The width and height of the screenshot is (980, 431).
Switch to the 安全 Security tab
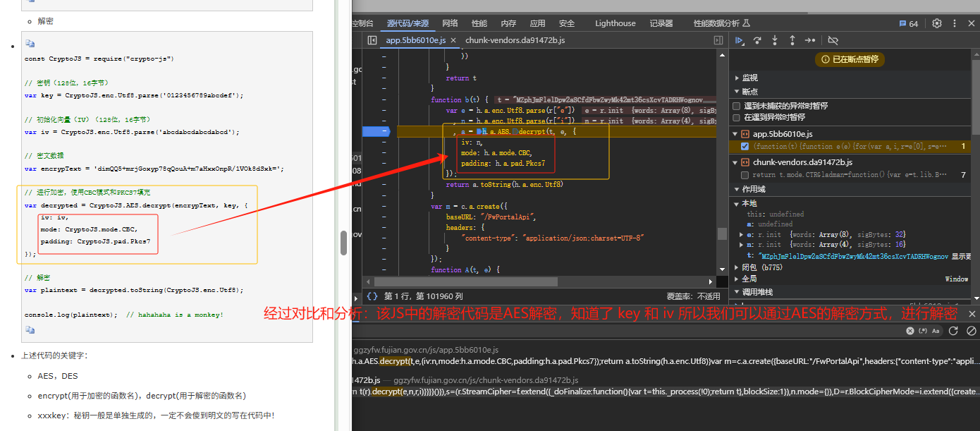tap(567, 23)
